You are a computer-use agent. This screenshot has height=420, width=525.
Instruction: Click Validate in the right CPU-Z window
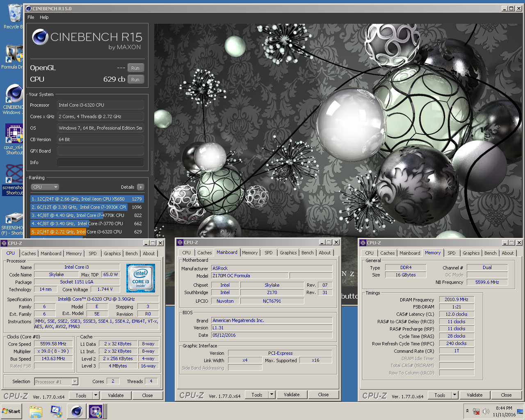coord(475,395)
